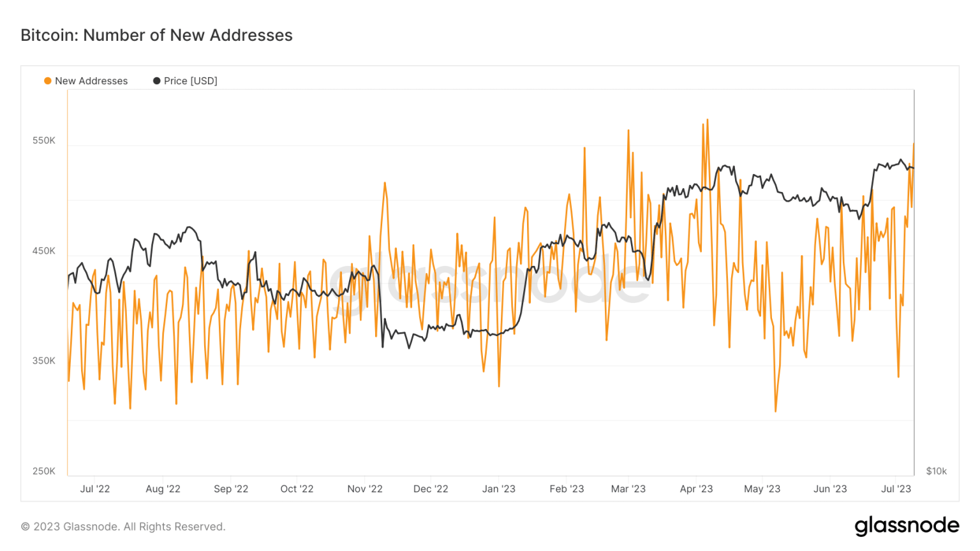980x551 pixels.
Task: Click the glassnode watermark in chart center
Action: [490, 283]
